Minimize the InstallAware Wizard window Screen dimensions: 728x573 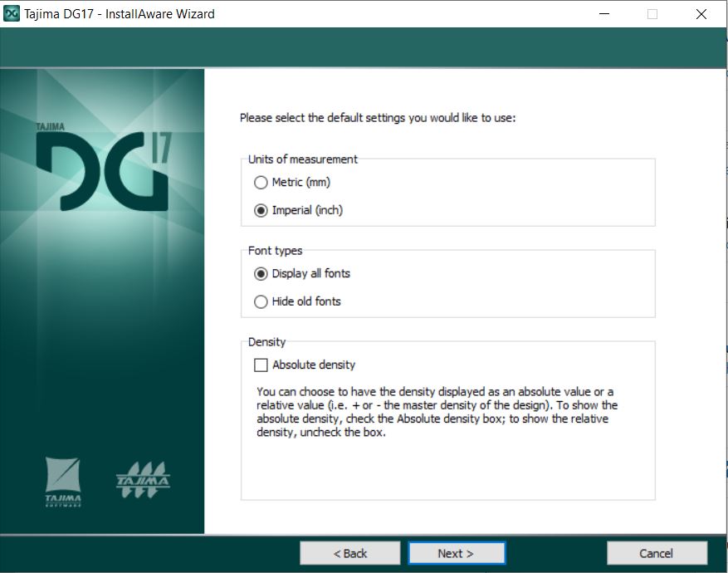604,14
